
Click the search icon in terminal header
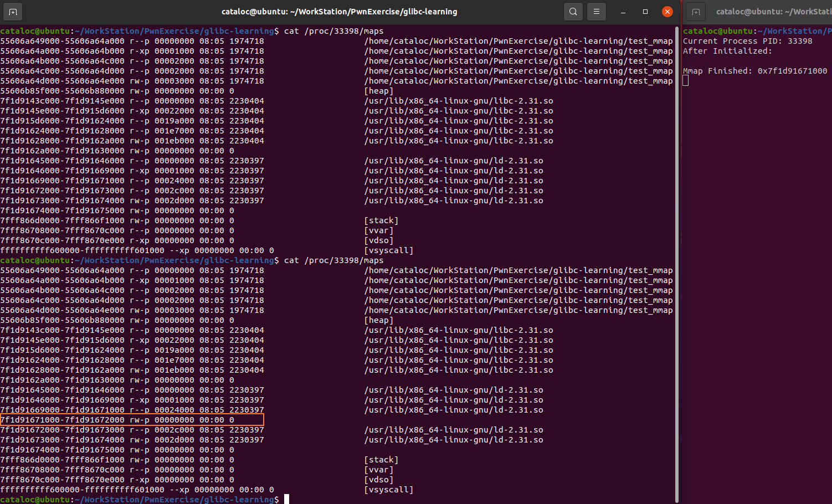pos(573,12)
